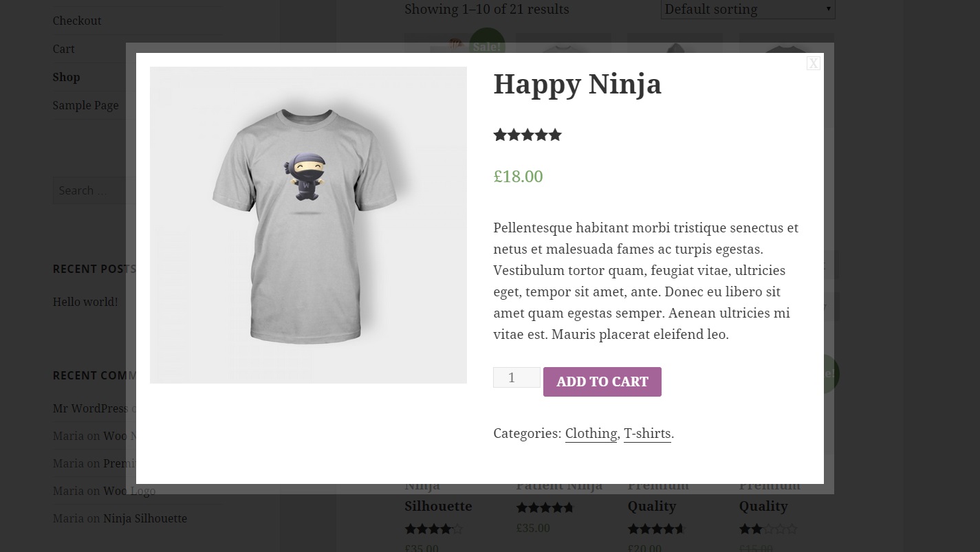
Task: Click the Ninja Silhouette star rating
Action: click(x=433, y=529)
